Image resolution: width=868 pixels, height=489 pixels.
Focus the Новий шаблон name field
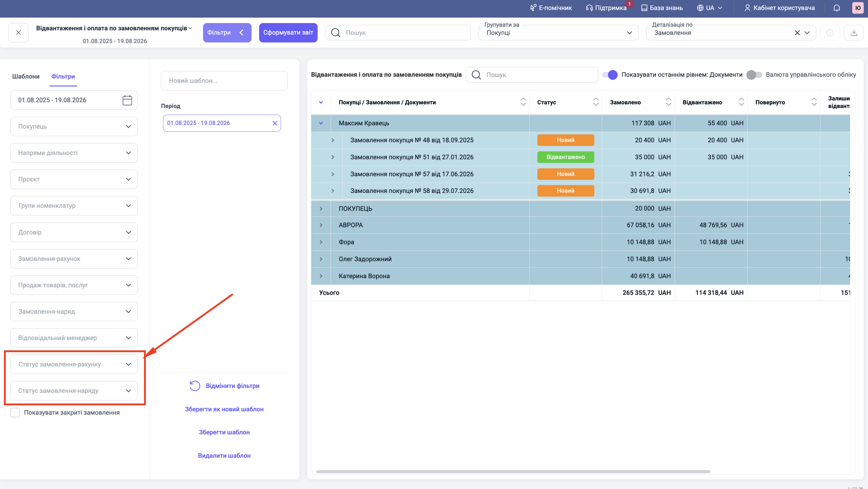(x=224, y=81)
